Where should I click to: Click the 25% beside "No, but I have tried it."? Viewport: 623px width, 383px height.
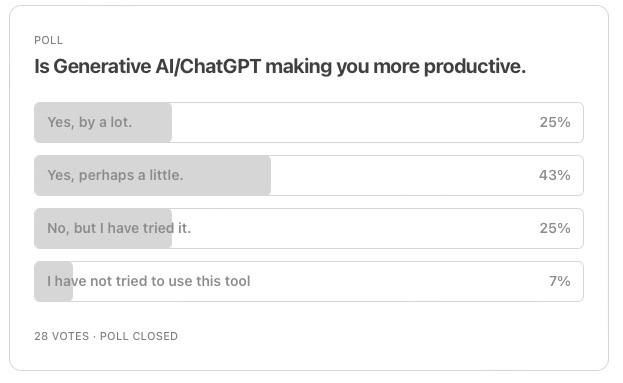[x=555, y=228]
